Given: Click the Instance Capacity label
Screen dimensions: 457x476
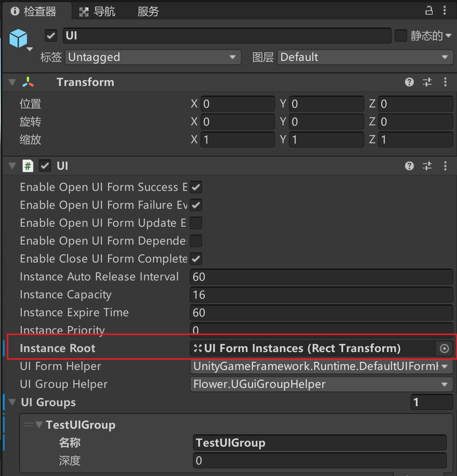Looking at the screenshot, I should point(66,295).
